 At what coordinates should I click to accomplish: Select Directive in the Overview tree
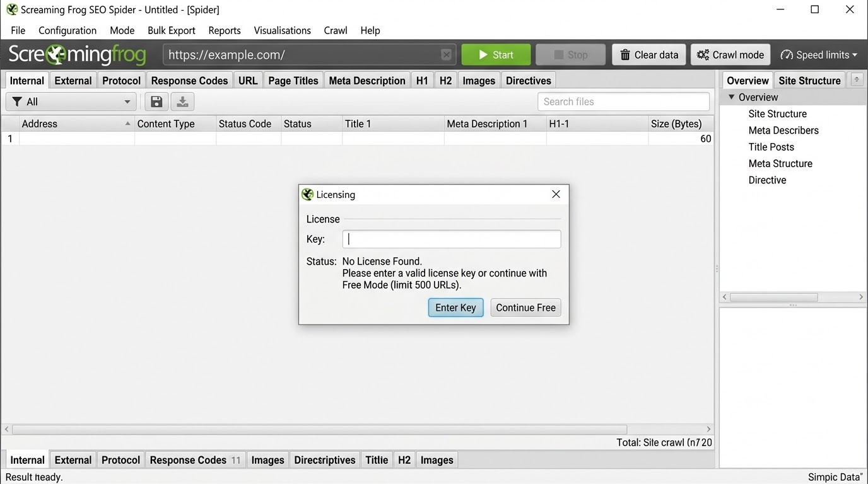pyautogui.click(x=767, y=180)
